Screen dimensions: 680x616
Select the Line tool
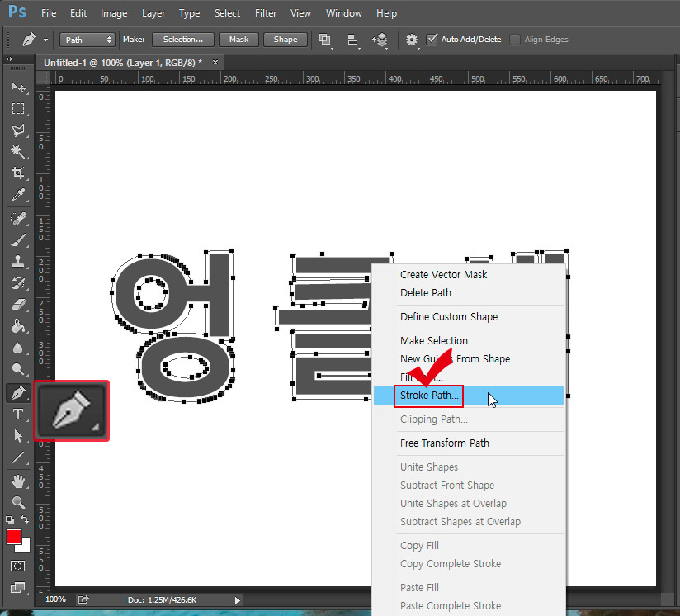coord(18,457)
